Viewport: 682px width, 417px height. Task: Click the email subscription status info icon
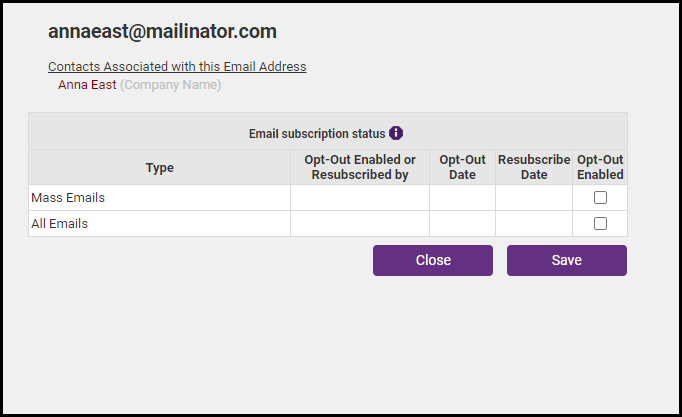click(x=396, y=132)
